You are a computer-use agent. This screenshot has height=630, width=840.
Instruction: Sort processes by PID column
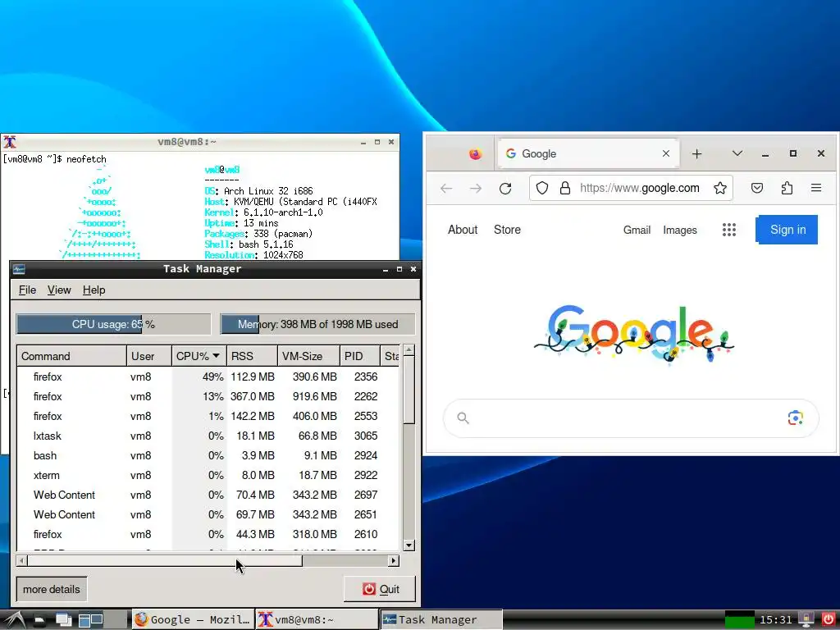(x=360, y=356)
